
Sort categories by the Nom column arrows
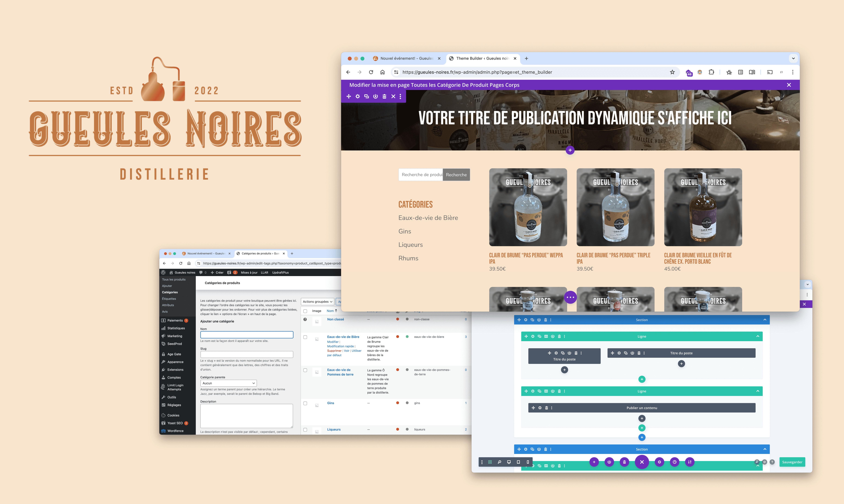[x=336, y=311]
